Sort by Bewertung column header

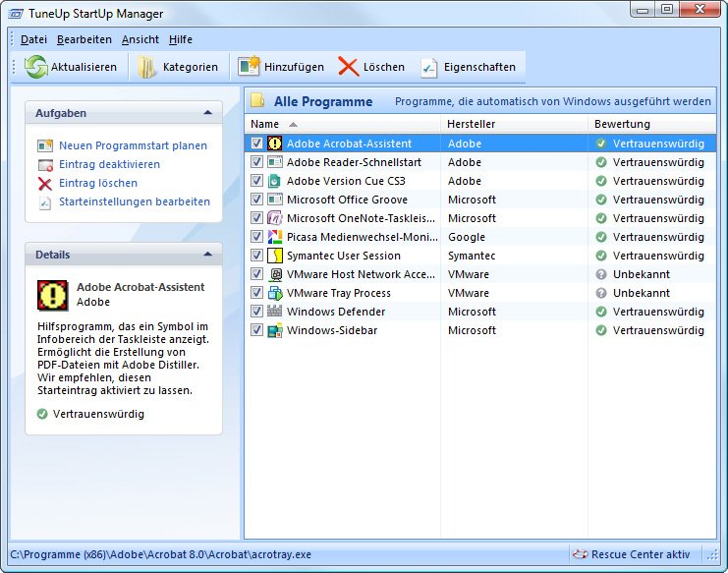pos(651,124)
